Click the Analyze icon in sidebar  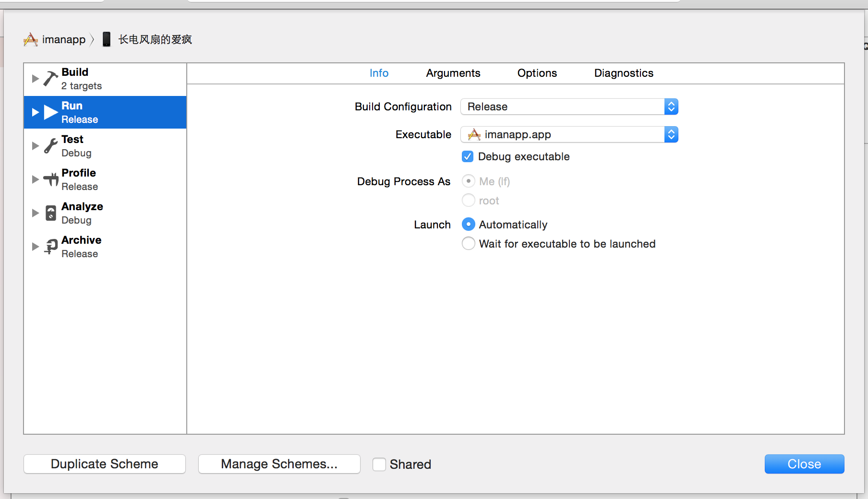tap(50, 213)
